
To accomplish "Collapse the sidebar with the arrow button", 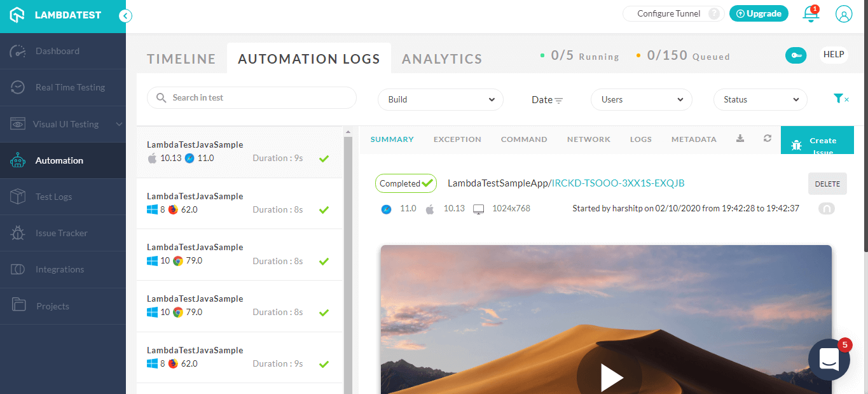I will 125,16.
